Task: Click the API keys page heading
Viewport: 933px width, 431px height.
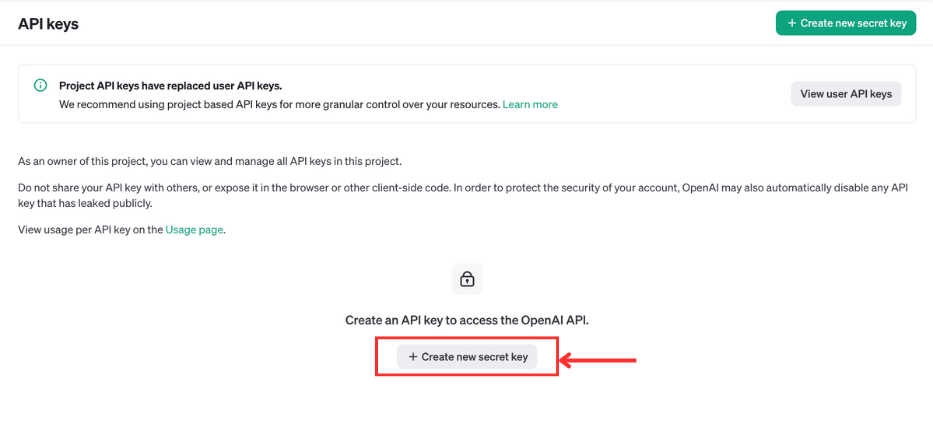Action: tap(48, 23)
